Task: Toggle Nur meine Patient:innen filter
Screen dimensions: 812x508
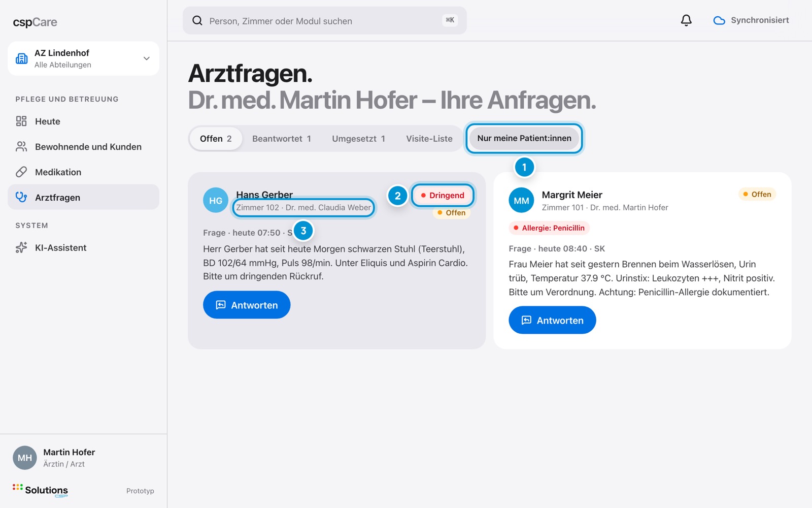Action: click(x=524, y=138)
